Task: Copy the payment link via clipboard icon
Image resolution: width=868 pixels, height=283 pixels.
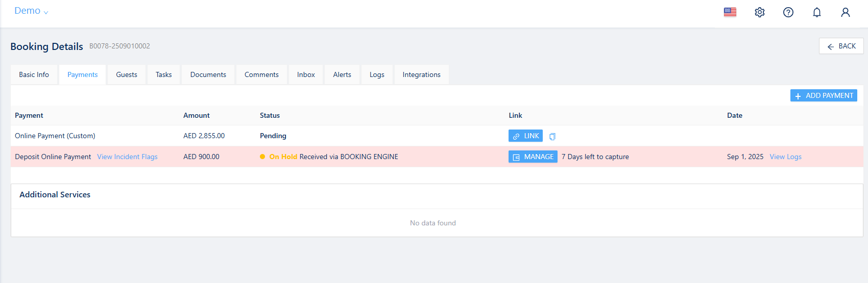Action: [552, 137]
